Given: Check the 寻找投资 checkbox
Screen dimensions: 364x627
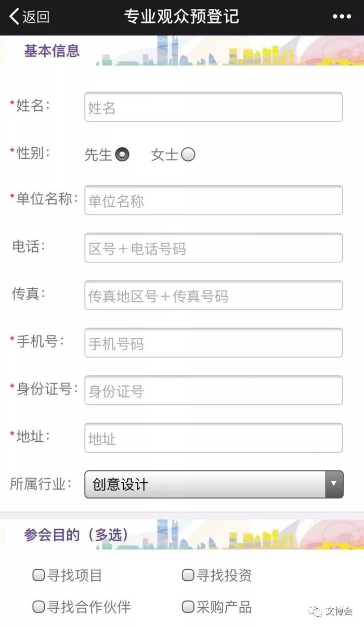Looking at the screenshot, I should (188, 575).
